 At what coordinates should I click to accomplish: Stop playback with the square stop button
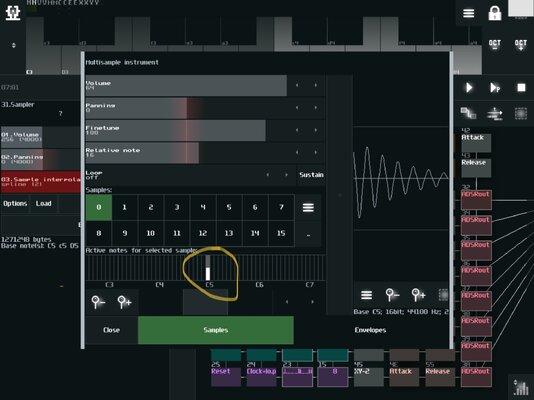[x=521, y=87]
